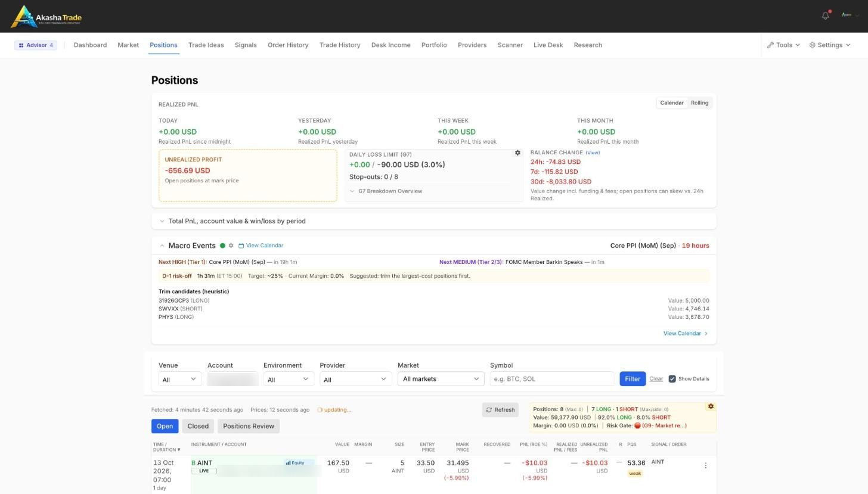Click the LIVE badge under AINT
This screenshot has width=868, height=494.
(x=204, y=471)
